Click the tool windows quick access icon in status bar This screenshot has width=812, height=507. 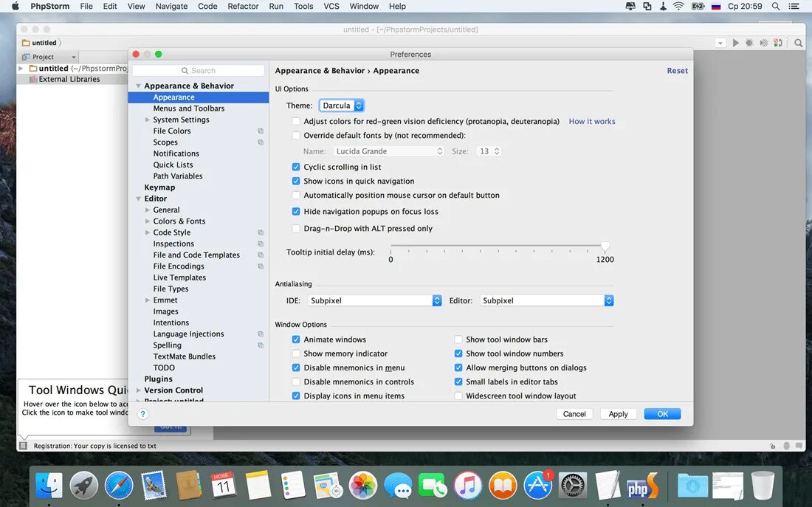[x=24, y=445]
